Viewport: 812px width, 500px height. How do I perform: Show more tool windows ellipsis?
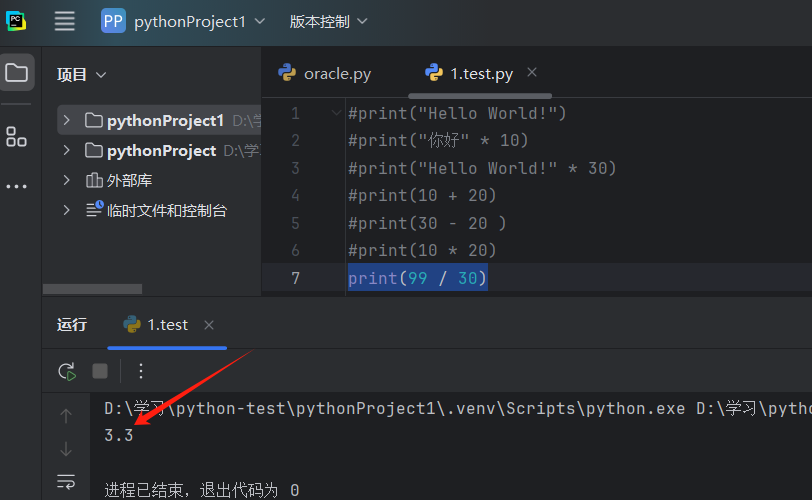click(17, 186)
